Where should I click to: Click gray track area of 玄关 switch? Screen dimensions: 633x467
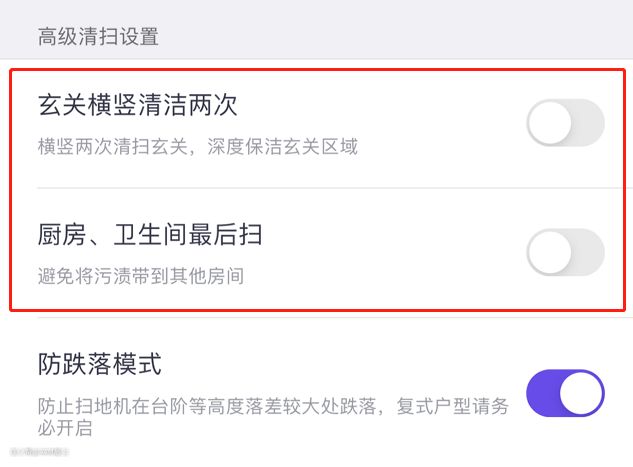[587, 124]
